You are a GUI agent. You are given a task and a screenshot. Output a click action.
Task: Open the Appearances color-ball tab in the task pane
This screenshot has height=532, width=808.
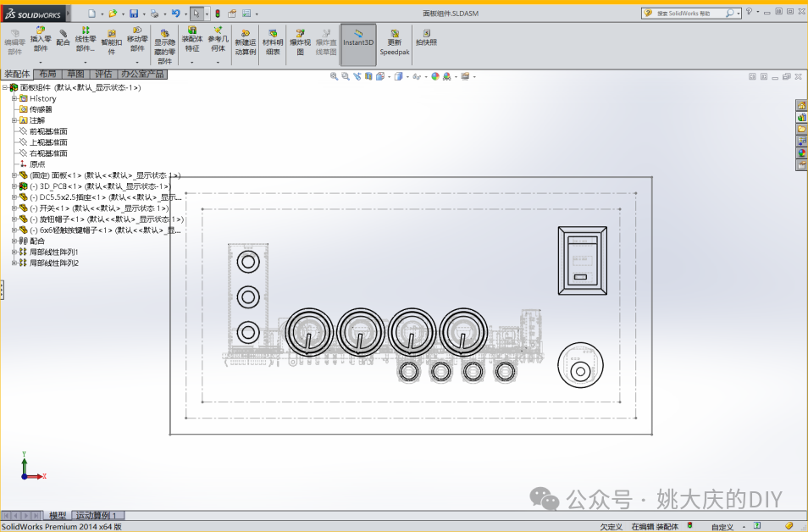click(x=801, y=152)
